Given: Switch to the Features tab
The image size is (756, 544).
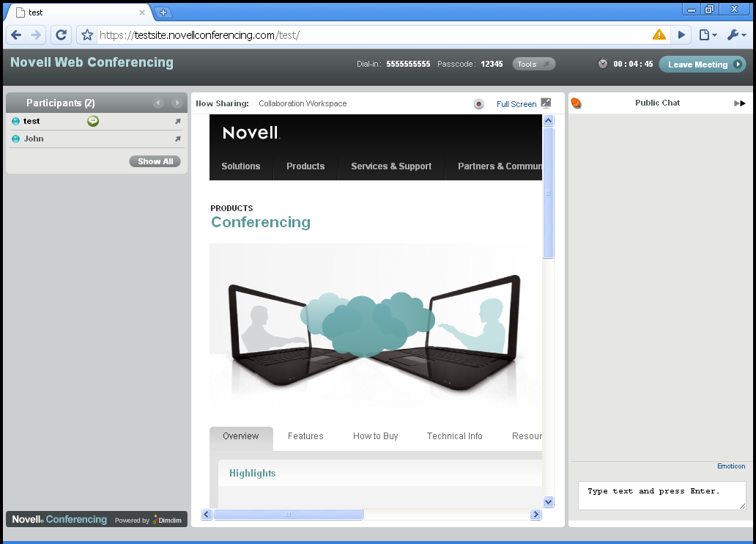Looking at the screenshot, I should (305, 436).
